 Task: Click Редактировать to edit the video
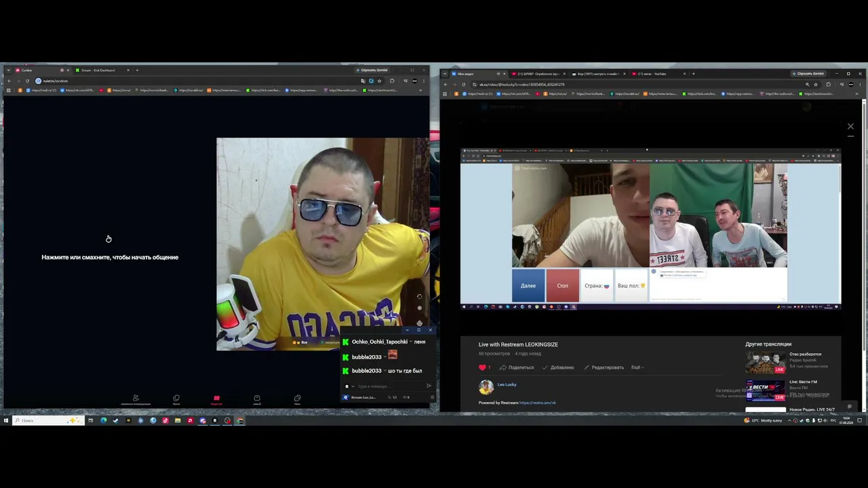[604, 367]
